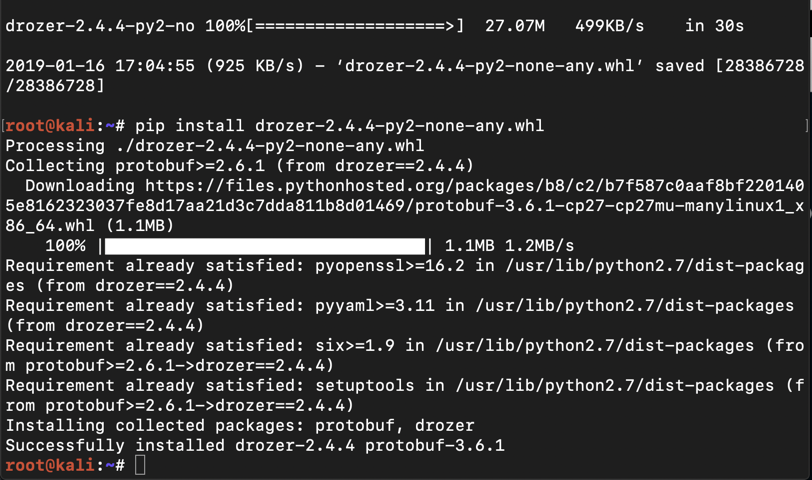This screenshot has width=812, height=480.
Task: Click the terminal cursor block at the last prompt
Action: tap(140, 465)
